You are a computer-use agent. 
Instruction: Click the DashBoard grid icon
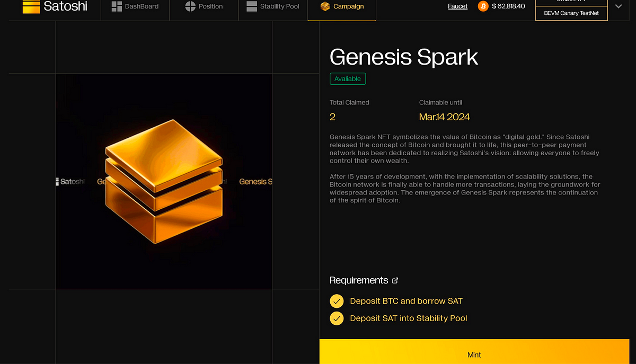[117, 6]
